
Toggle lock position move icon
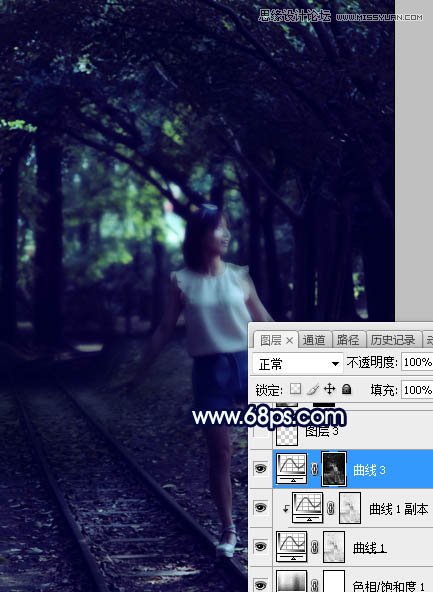pyautogui.click(x=330, y=389)
